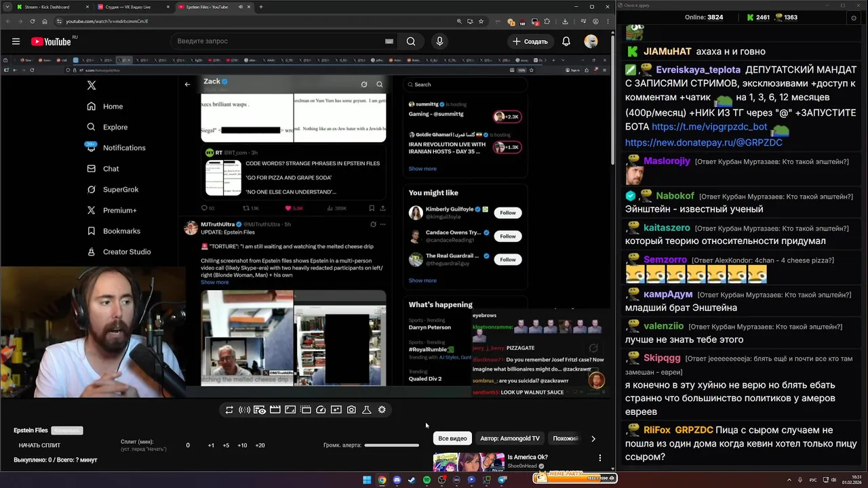Mute the Epstein Files tab audio icon

click(240, 7)
